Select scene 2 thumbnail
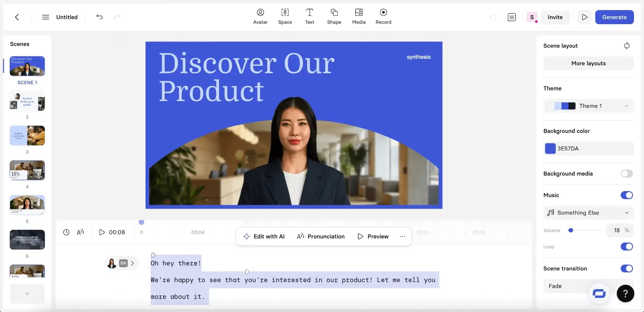644x312 pixels. (27, 101)
